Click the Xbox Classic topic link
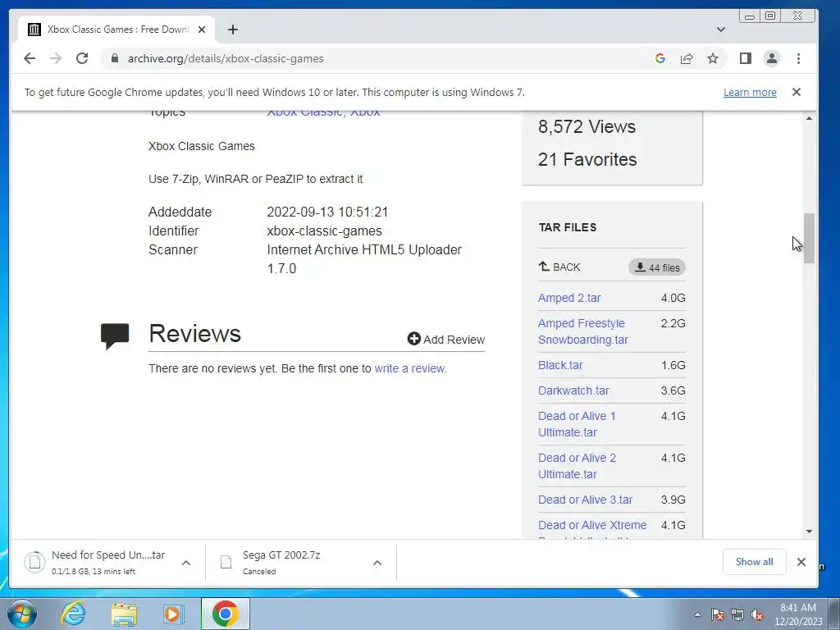This screenshot has width=840, height=630. click(x=304, y=112)
